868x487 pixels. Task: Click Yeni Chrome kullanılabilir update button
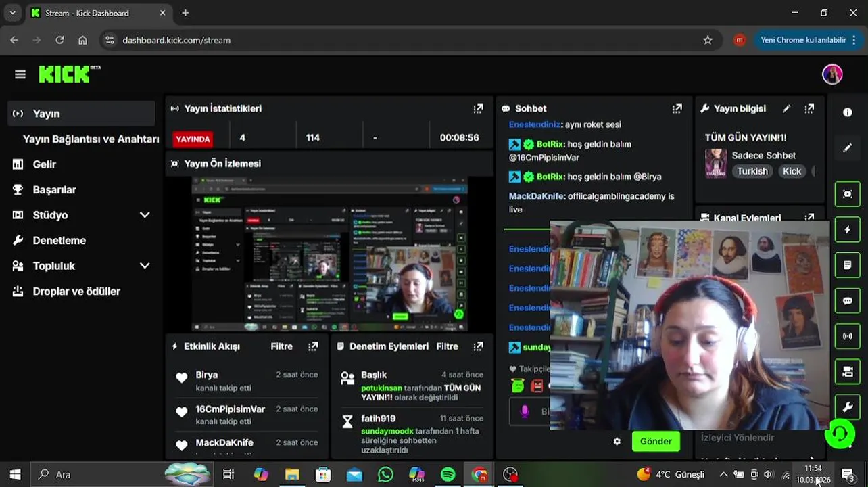click(803, 40)
